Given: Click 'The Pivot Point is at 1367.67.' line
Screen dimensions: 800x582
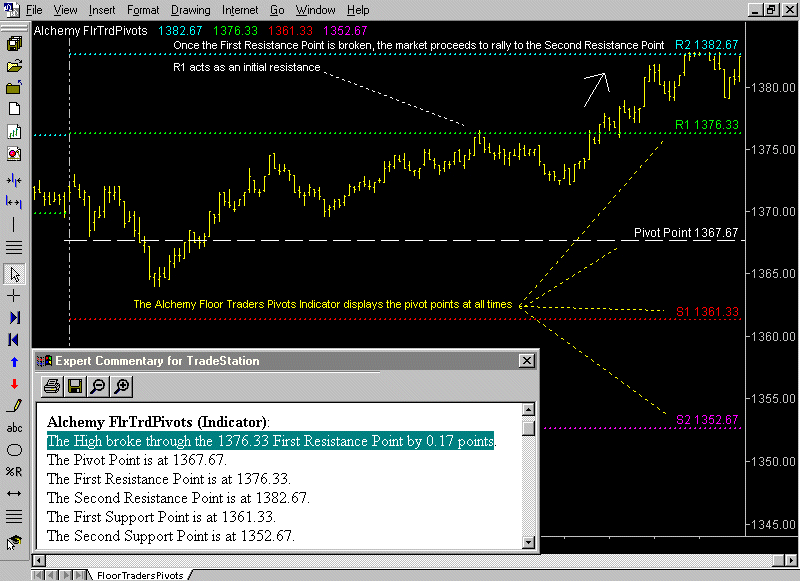Looking at the screenshot, I should click(137, 460).
